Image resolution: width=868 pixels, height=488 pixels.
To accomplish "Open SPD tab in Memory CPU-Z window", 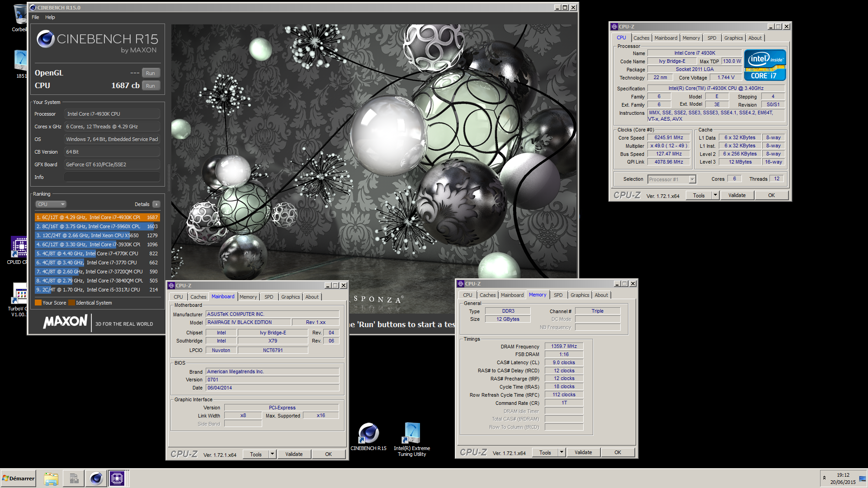I will [558, 295].
